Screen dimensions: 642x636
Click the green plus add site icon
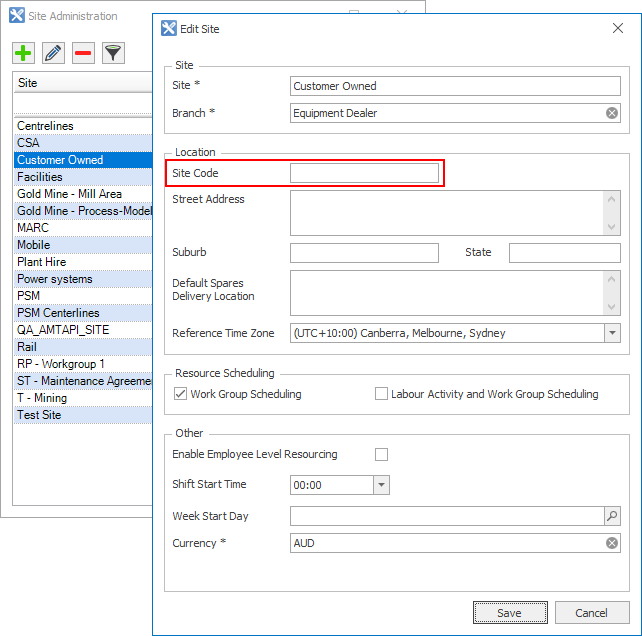coord(24,53)
